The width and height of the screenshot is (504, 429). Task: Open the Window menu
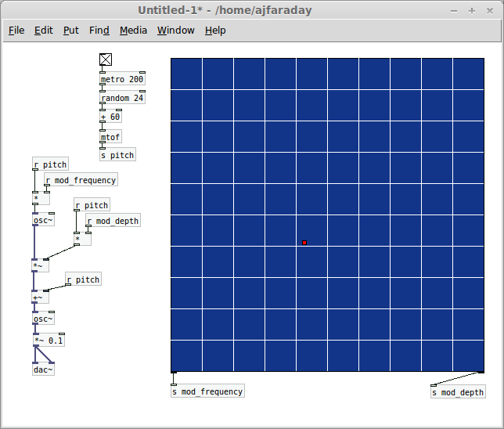click(x=175, y=31)
